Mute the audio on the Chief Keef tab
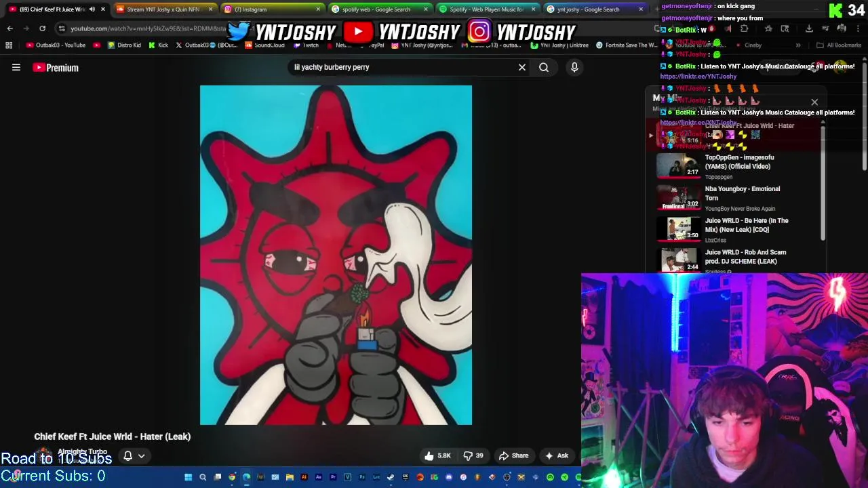868x488 pixels. [92, 9]
